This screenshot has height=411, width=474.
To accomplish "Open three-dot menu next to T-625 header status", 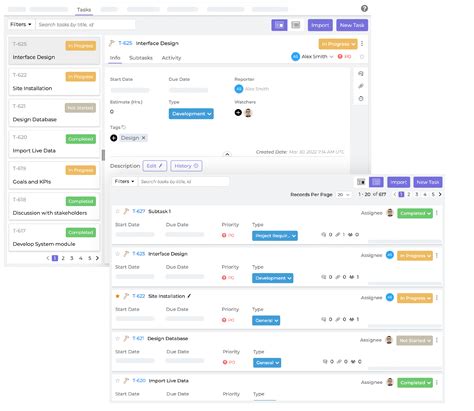I will pyautogui.click(x=362, y=44).
